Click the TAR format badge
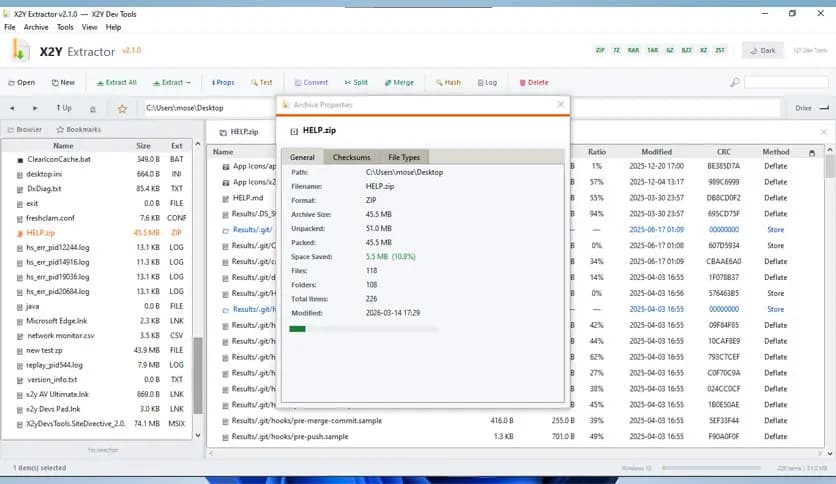 653,50
